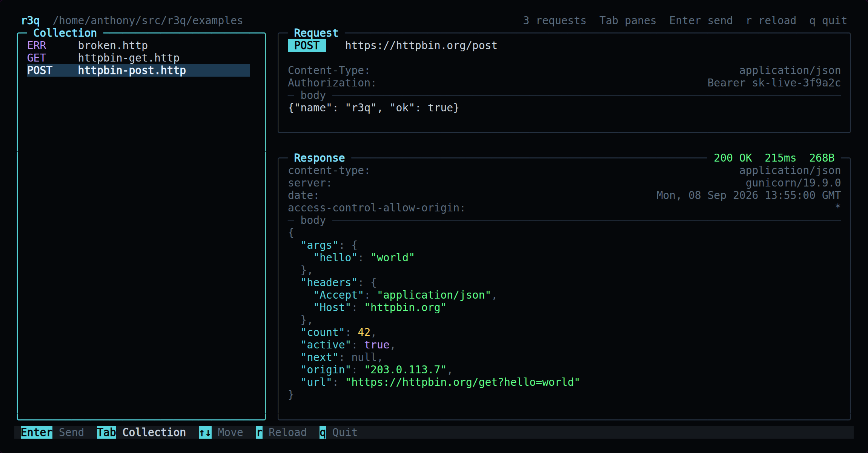Click the "origin" IP 203.0.113.7

(x=405, y=370)
